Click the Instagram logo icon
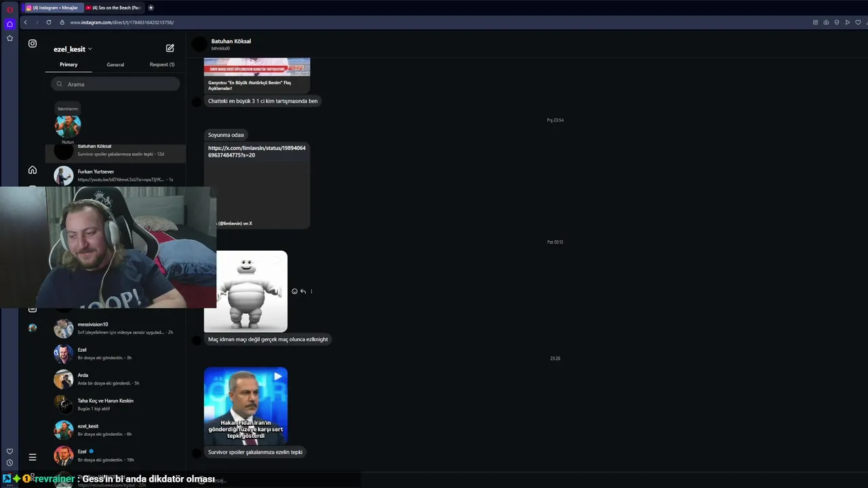The height and width of the screenshot is (488, 868). click(x=33, y=43)
